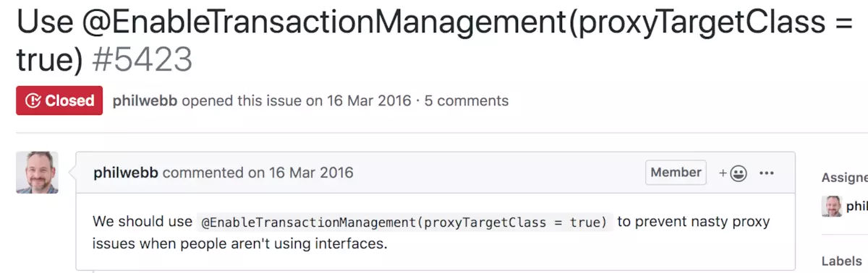
Task: Click the 5 comments count text
Action: [467, 100]
